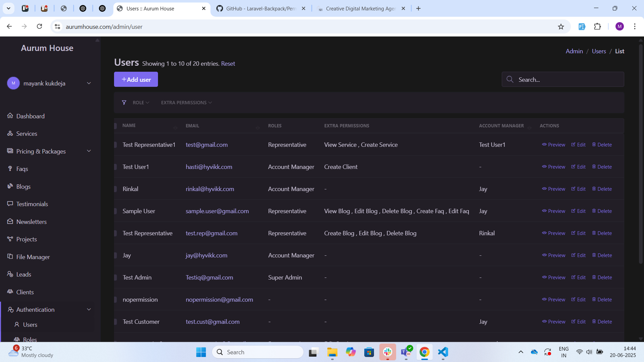Click the Search... users input field

(563, 79)
